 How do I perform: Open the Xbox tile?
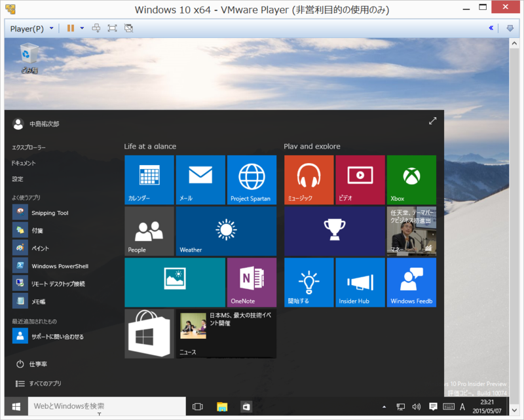point(411,180)
